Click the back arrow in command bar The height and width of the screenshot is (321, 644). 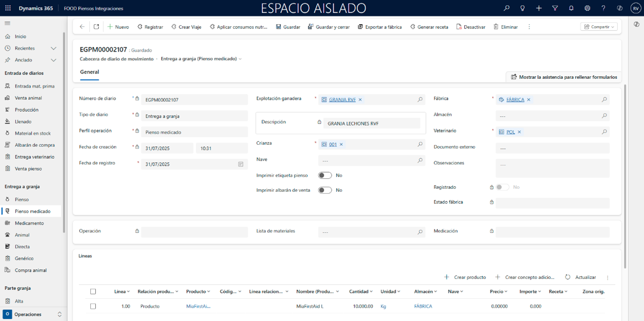(82, 27)
